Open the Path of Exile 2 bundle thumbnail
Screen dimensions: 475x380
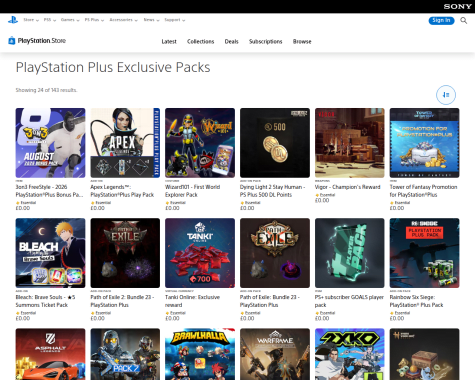point(125,253)
